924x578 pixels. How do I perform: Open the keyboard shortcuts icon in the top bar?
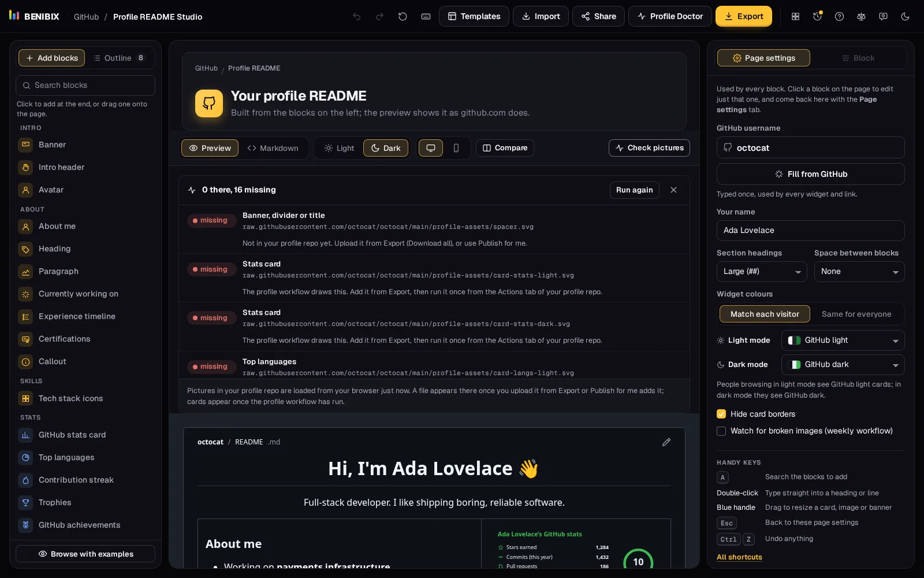point(426,17)
